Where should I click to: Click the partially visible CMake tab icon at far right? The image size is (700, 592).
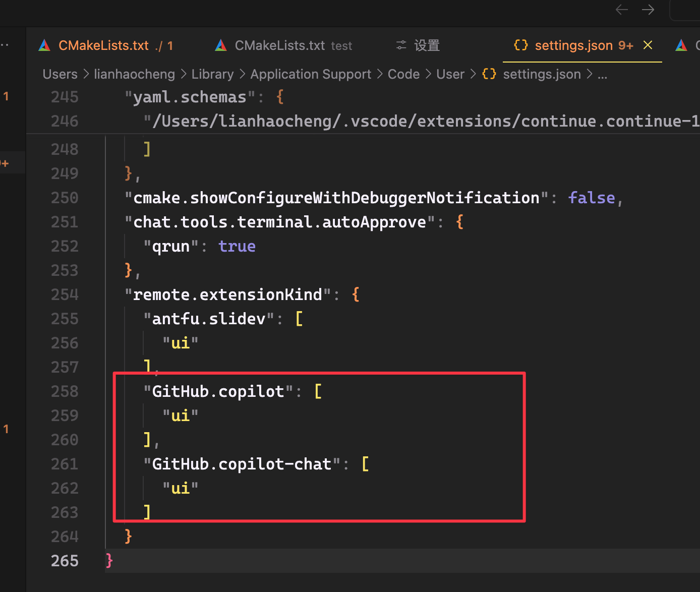point(681,46)
